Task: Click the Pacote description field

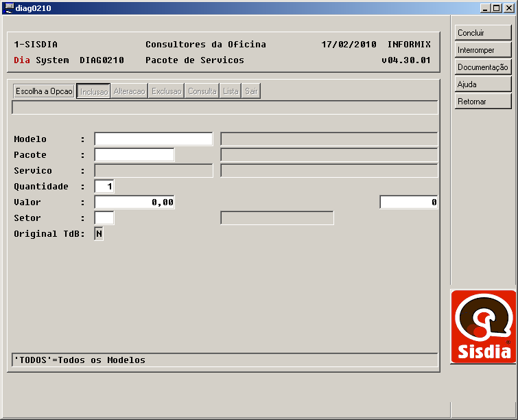Action: pyautogui.click(x=329, y=155)
